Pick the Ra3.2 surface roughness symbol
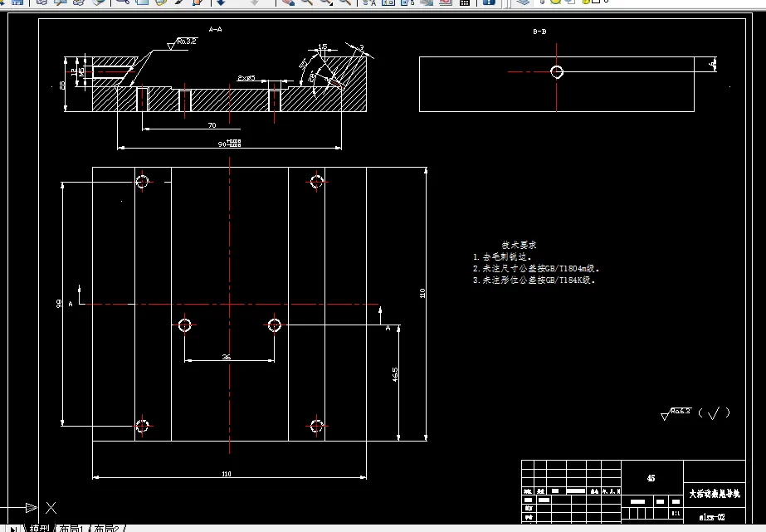Screen dimensions: 766x532 pyautogui.click(x=182, y=43)
